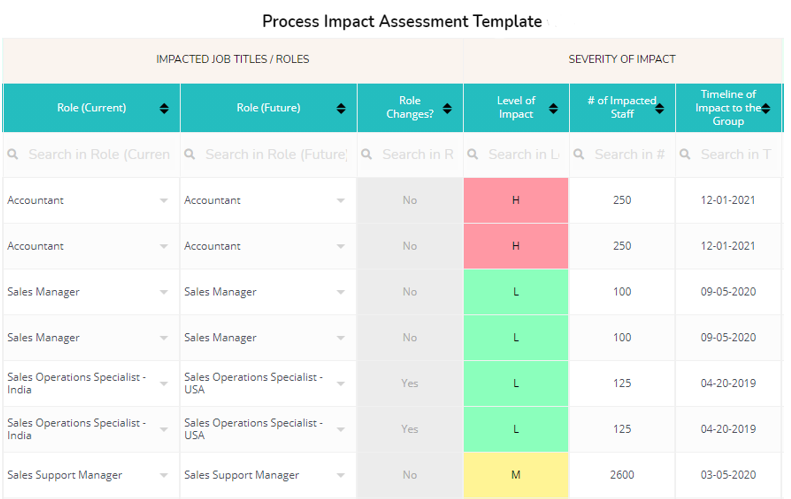Select the Impacted Job Titles / Roles header
Image resolution: width=791 pixels, height=499 pixels.
coord(232,59)
